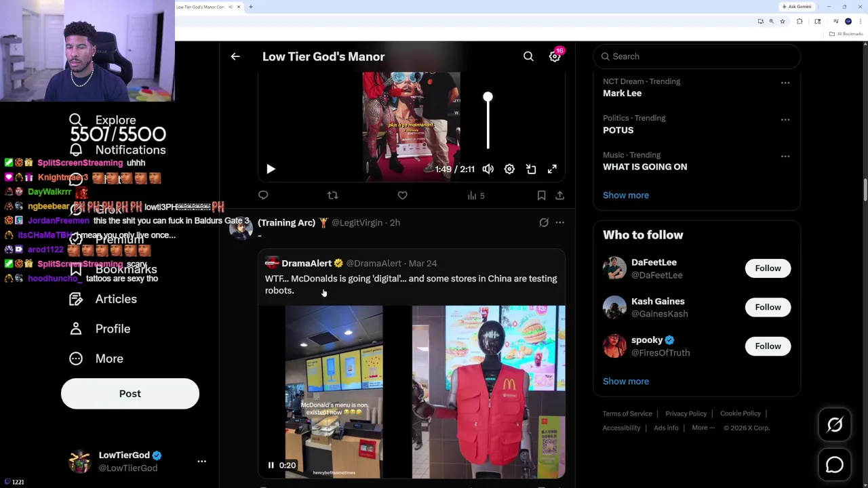Follow spooky
This screenshot has height=488, width=868.
[x=768, y=346]
